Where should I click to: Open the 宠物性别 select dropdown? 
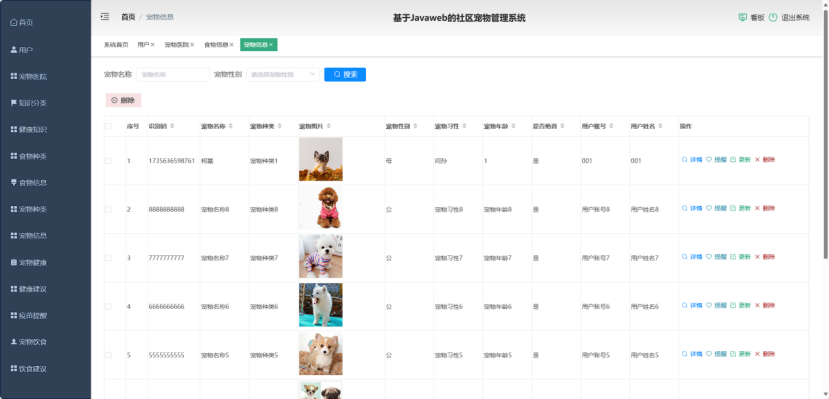pos(283,75)
